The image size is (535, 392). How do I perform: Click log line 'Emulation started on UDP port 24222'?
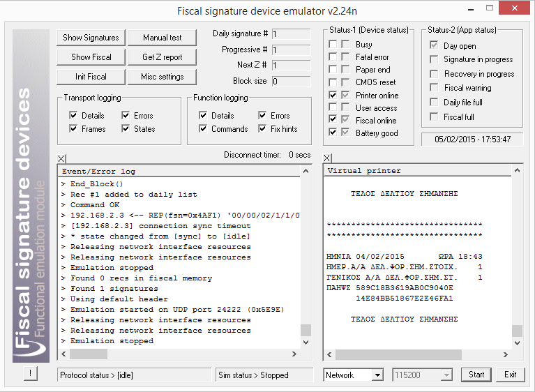click(x=177, y=310)
